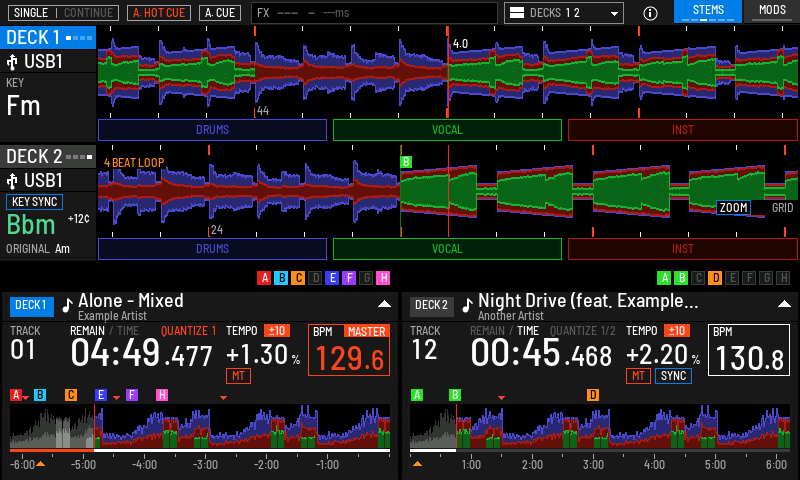This screenshot has height=480, width=800.
Task: Select Deck 1 empty hot cue G slot
Action: pos(366,278)
